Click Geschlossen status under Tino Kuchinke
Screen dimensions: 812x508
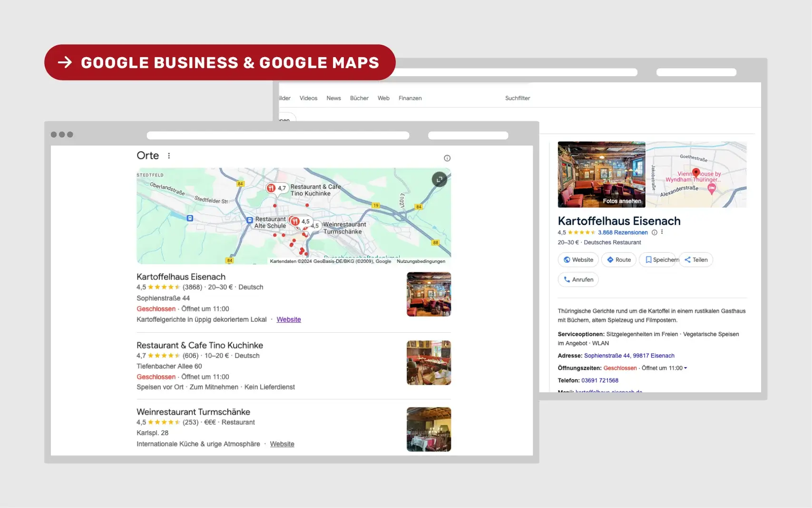click(x=156, y=377)
